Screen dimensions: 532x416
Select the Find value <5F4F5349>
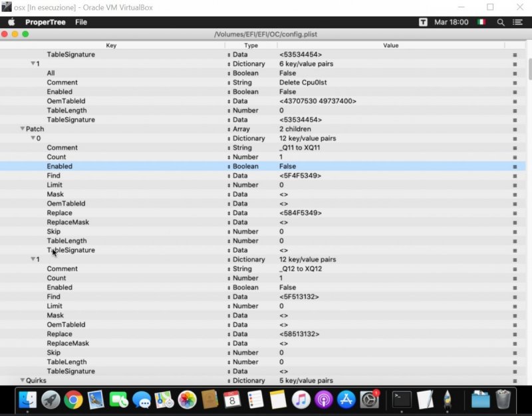click(301, 176)
